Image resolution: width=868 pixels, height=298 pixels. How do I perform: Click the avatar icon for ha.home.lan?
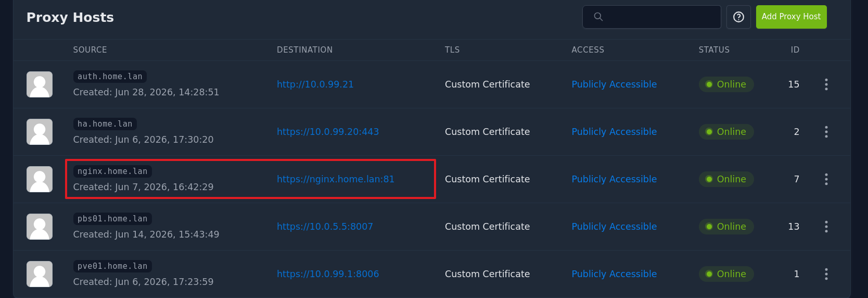tap(40, 132)
